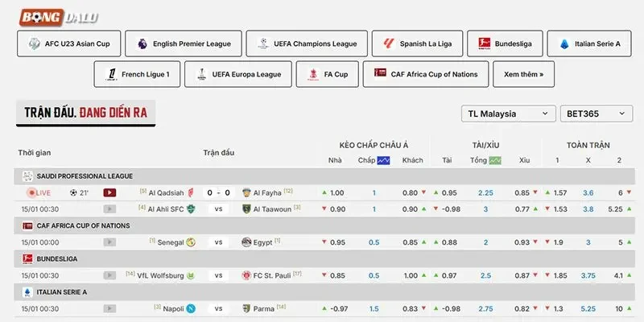Open the Bongdalu logo homepage
Image resolution: width=644 pixels, height=322 pixels.
[59, 17]
